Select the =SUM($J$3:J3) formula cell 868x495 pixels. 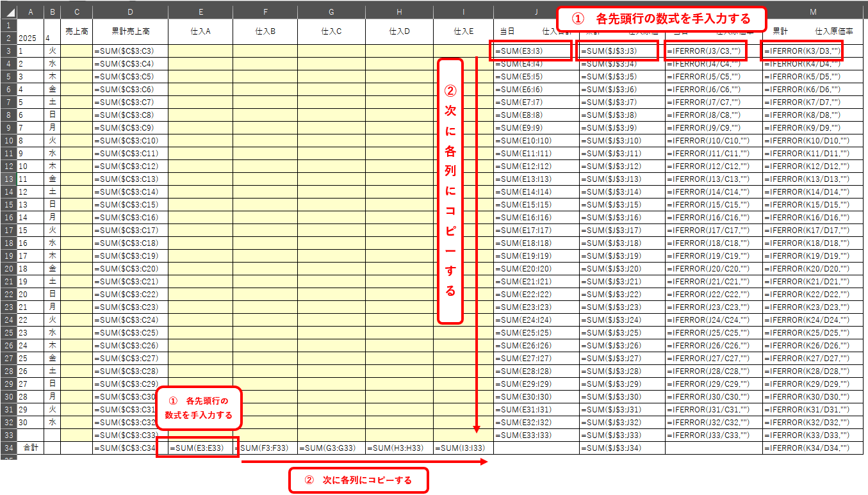[x=617, y=51]
